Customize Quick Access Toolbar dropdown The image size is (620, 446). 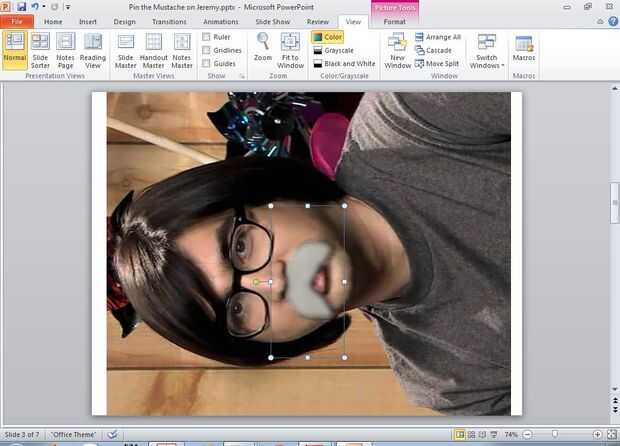point(68,7)
